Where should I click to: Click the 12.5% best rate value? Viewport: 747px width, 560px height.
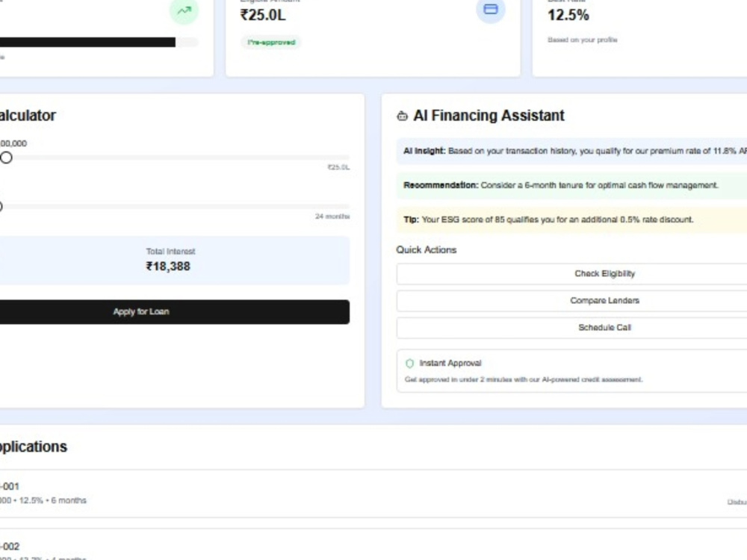tap(568, 15)
